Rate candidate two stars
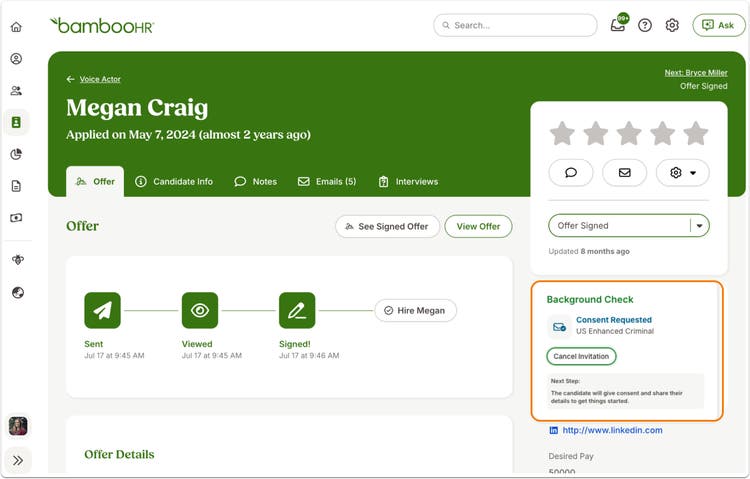The height and width of the screenshot is (479, 750). (596, 133)
